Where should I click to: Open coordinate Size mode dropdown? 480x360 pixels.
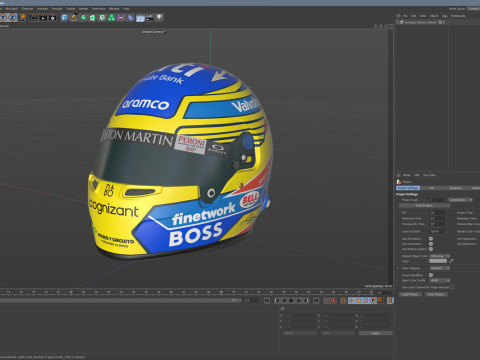click(x=337, y=333)
